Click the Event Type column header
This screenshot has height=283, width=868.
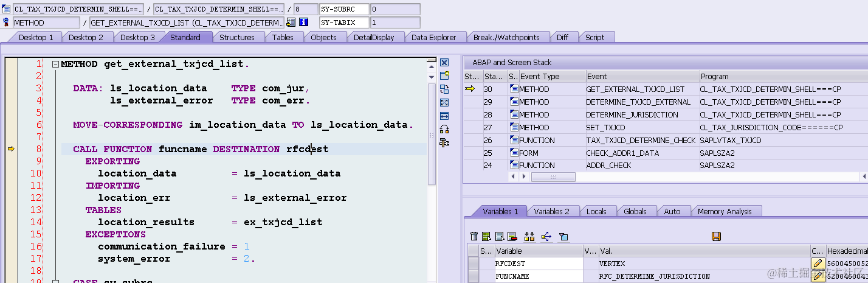tap(551, 76)
